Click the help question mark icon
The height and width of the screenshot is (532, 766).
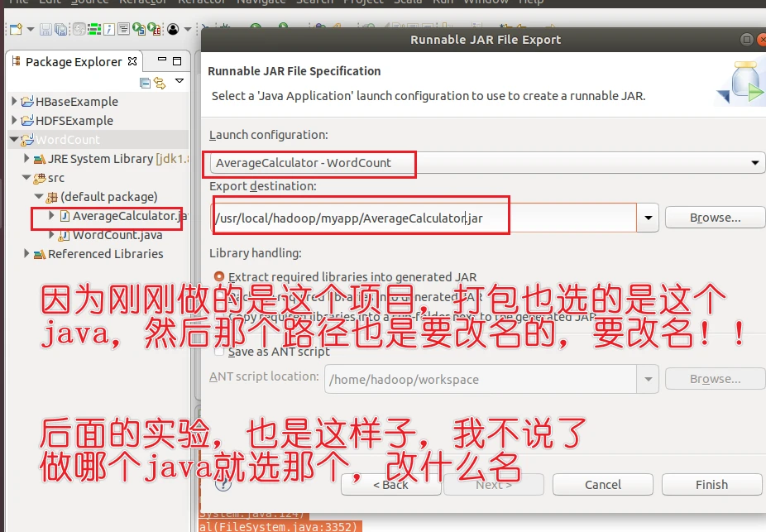click(x=222, y=484)
